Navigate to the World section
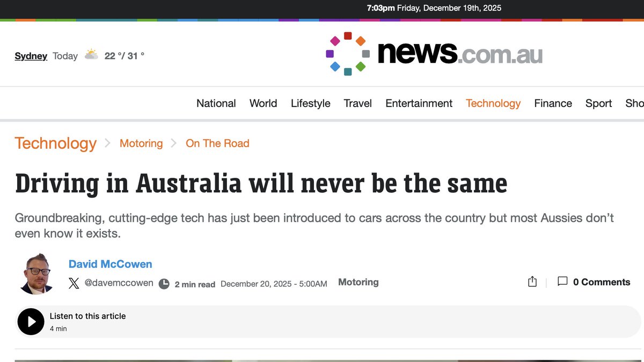This screenshot has height=362, width=644. click(263, 103)
